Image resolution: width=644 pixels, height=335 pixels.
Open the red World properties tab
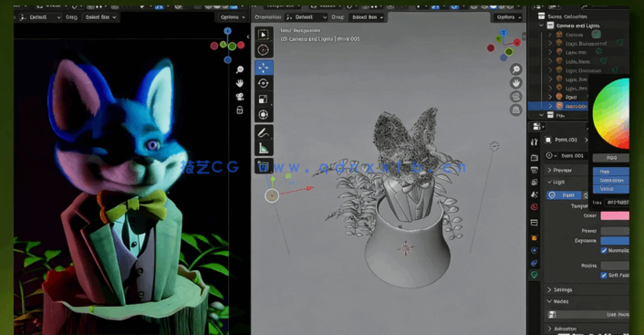coord(534,207)
